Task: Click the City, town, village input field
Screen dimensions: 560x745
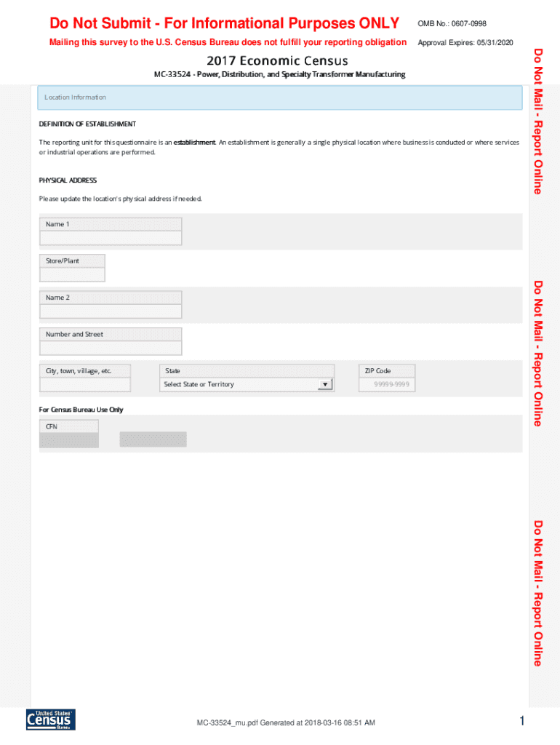Action: (85, 383)
